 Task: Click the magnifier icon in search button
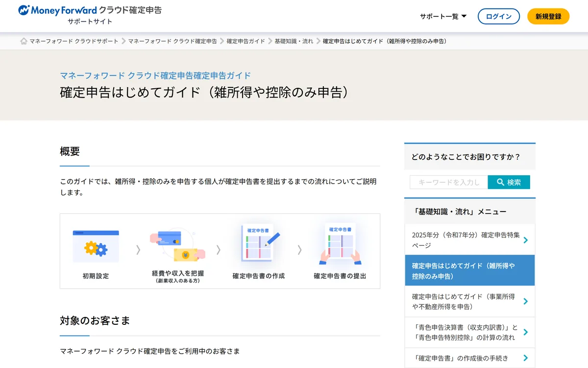point(500,182)
